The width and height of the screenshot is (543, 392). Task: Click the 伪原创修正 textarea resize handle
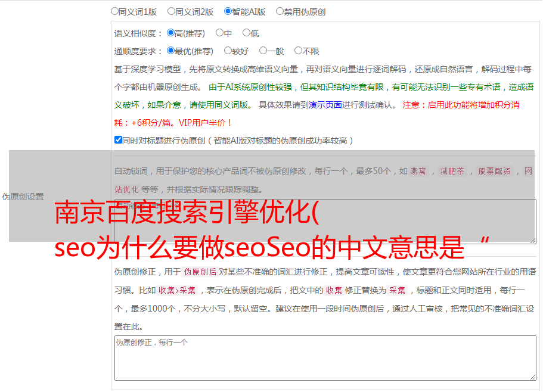tap(533, 377)
